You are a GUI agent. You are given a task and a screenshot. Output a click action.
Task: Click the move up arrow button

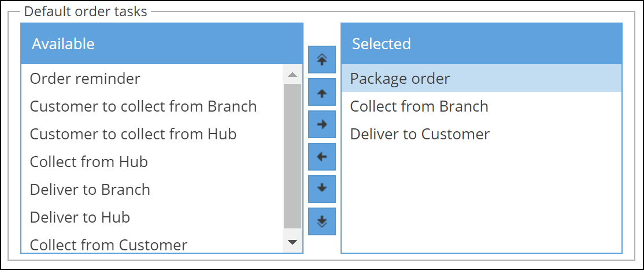click(x=322, y=92)
